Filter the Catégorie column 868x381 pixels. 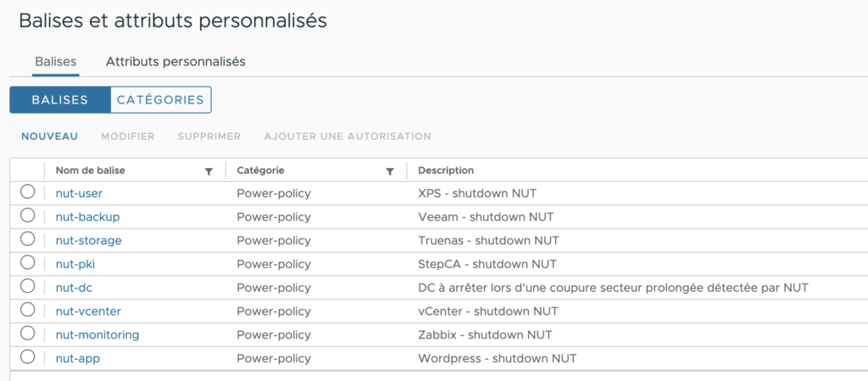390,171
